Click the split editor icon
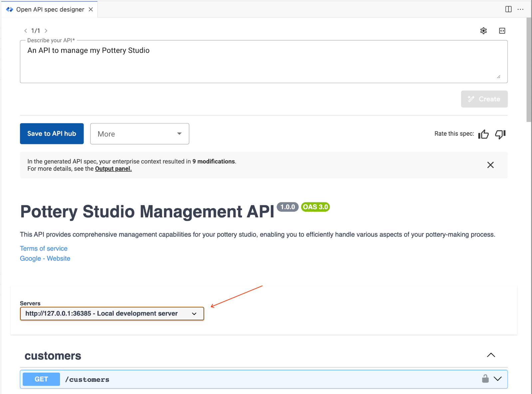Image resolution: width=532 pixels, height=394 pixels. 508,9
